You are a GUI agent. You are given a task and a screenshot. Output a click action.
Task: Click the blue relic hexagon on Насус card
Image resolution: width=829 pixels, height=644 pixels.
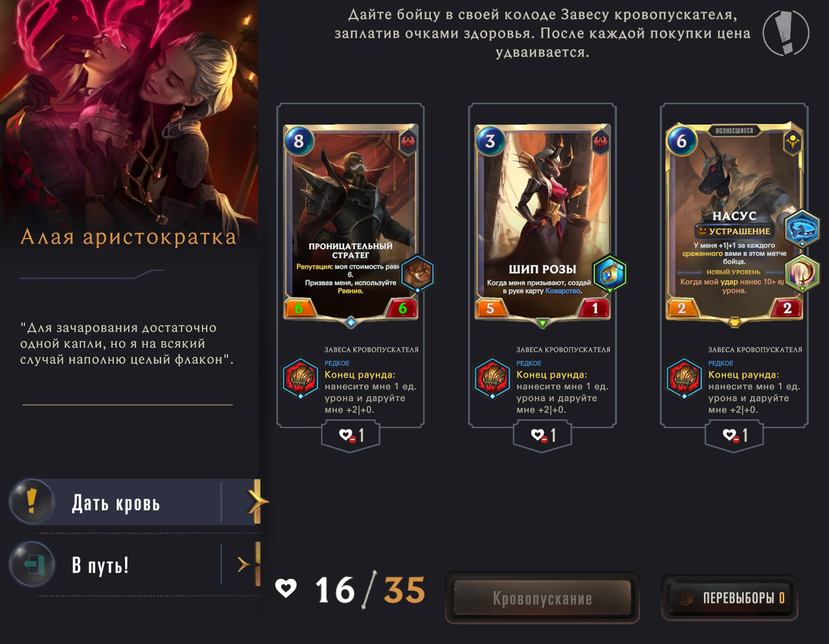tap(802, 229)
